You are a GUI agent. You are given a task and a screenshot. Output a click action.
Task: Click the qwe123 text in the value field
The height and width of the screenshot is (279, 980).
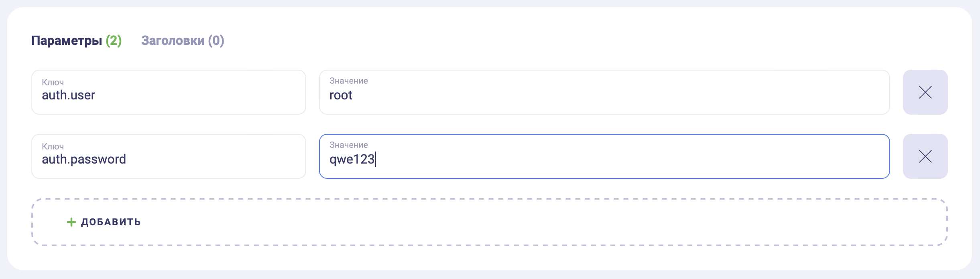pos(352,160)
